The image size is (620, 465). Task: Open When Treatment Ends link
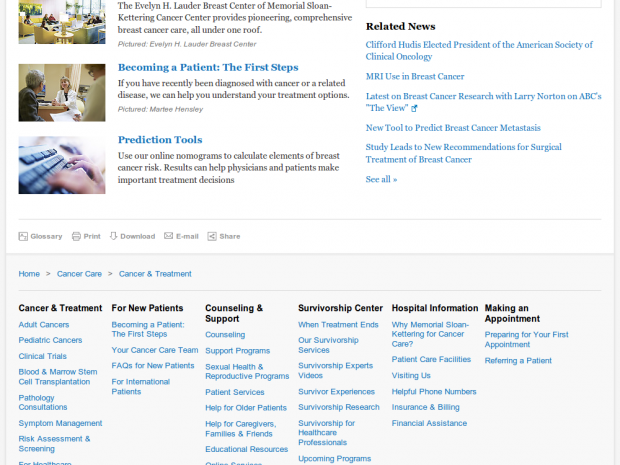coord(338,325)
